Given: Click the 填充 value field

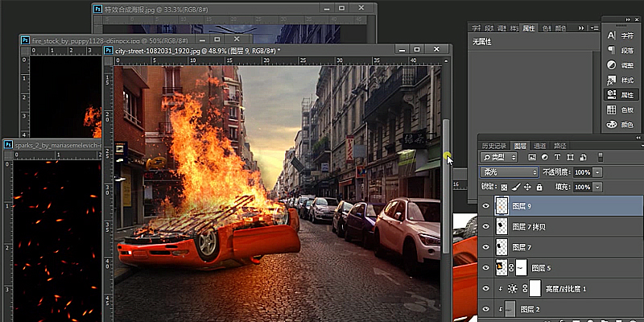Looking at the screenshot, I should (x=583, y=187).
